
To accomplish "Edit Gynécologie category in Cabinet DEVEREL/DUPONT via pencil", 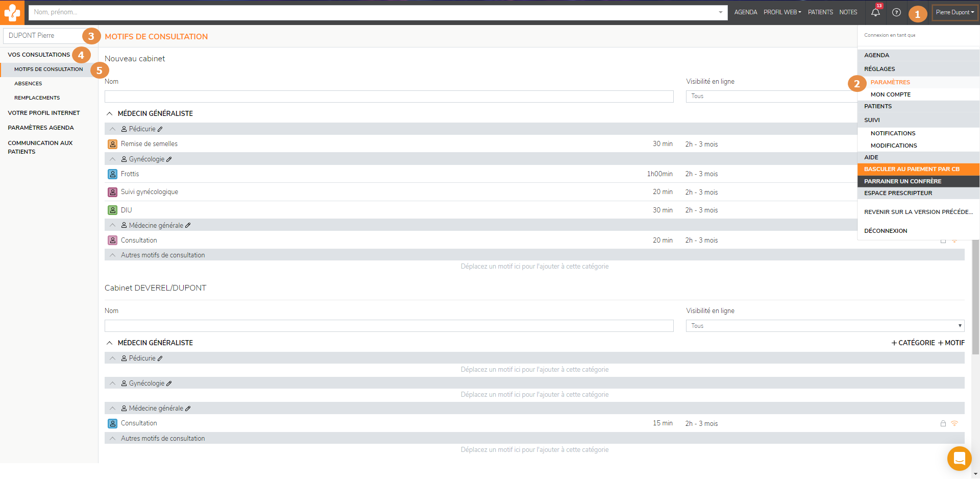I will tap(169, 384).
